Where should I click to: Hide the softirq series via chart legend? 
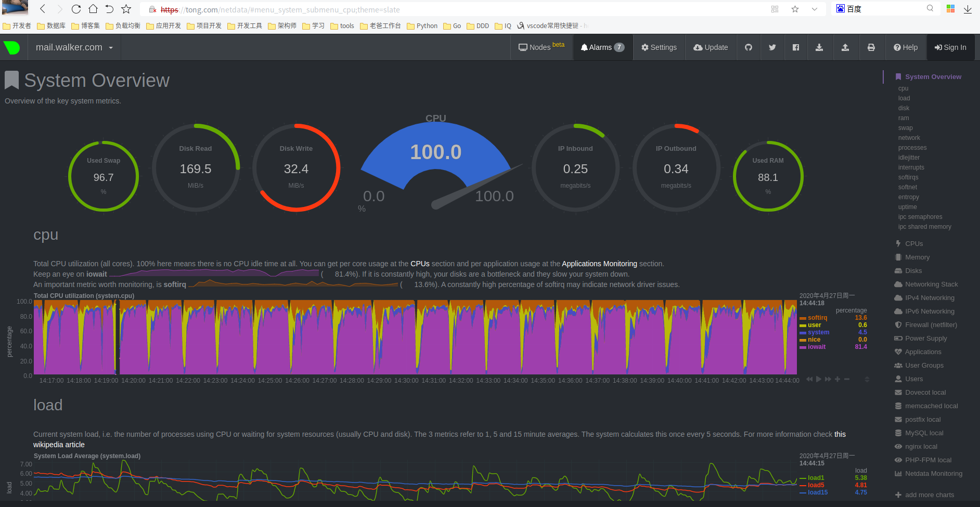pos(817,317)
